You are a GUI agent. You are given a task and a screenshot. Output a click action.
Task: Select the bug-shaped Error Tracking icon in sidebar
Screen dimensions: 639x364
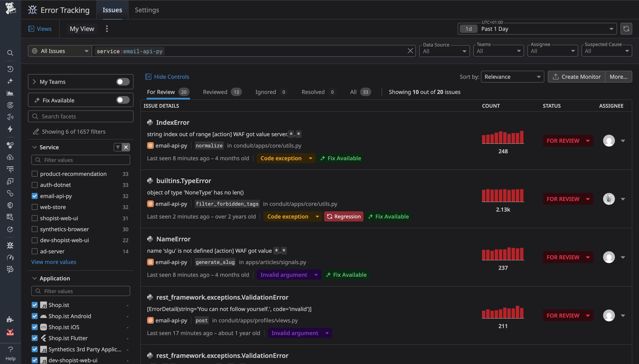[10, 245]
